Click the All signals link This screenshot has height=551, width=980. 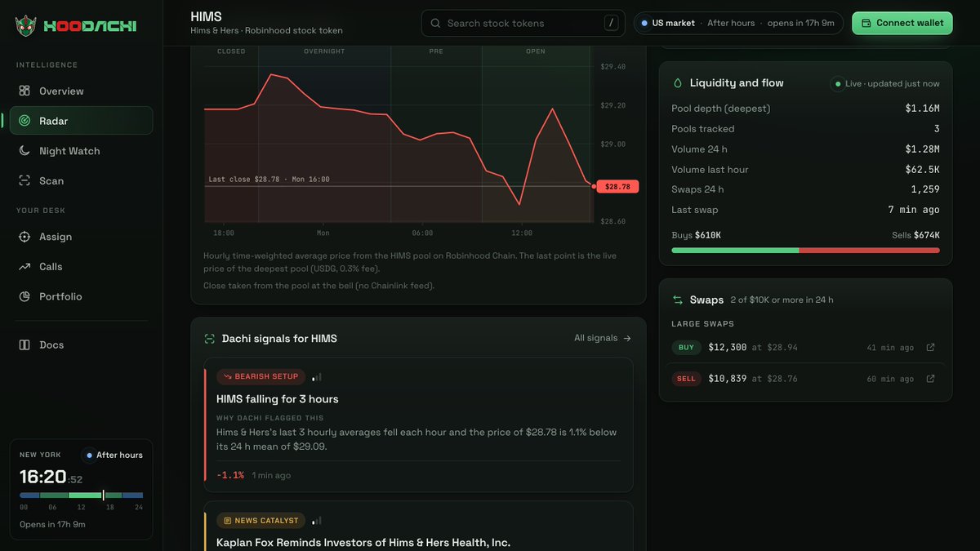(x=603, y=338)
